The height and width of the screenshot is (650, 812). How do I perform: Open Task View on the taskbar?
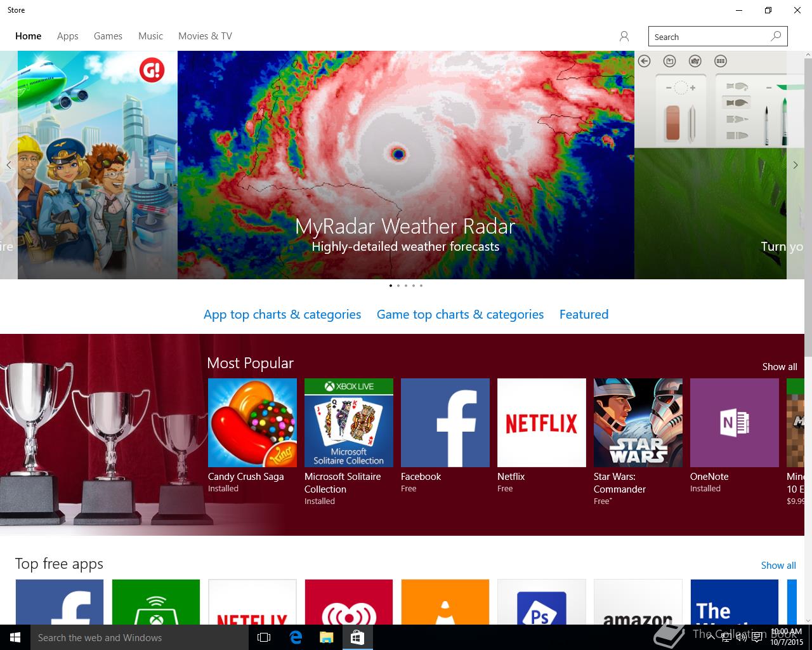pyautogui.click(x=264, y=637)
